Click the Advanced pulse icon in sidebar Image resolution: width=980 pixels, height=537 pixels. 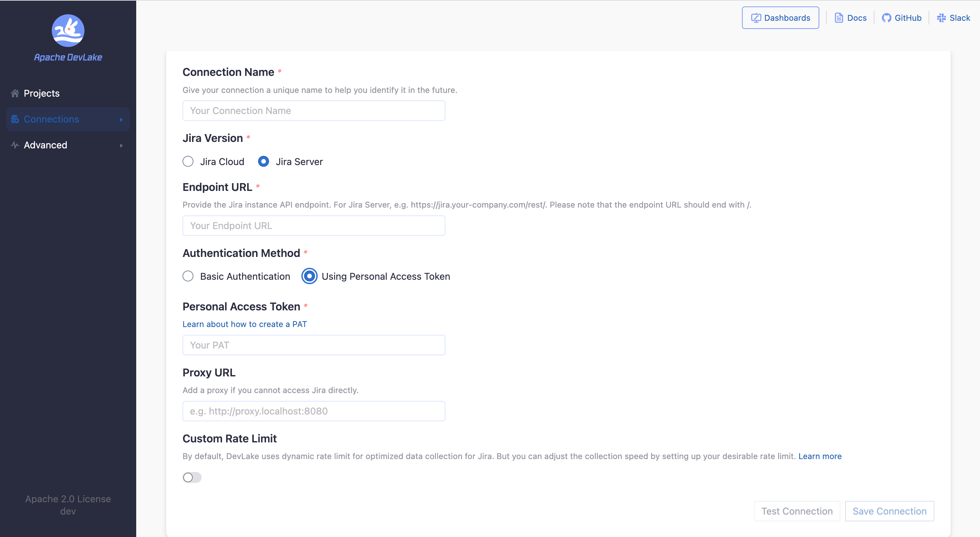[15, 145]
